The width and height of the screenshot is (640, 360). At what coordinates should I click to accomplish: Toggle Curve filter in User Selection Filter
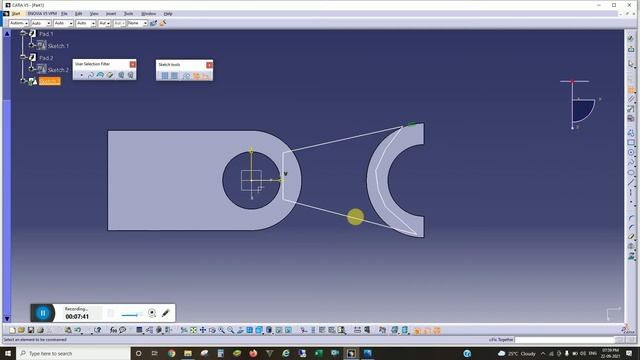pos(91,75)
